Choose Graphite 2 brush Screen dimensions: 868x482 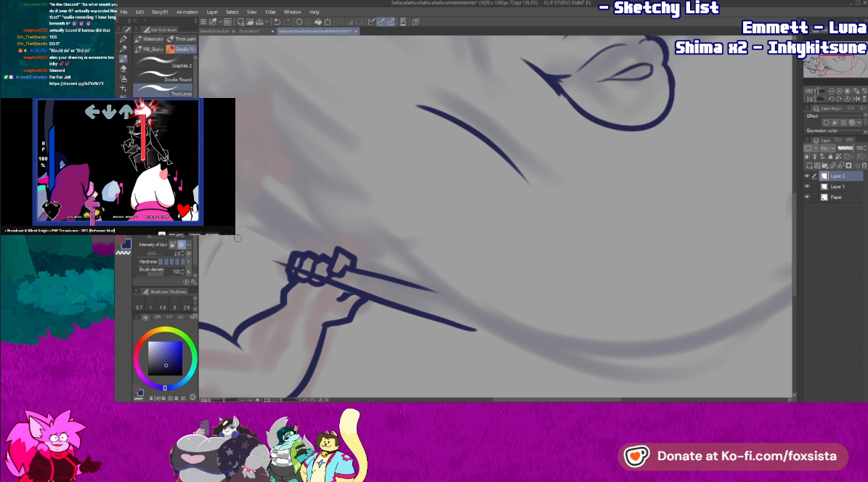pyautogui.click(x=163, y=62)
